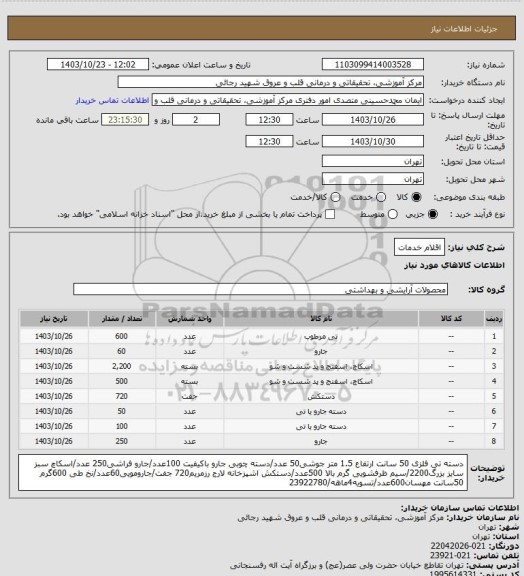Click the buyer organization name field
The height and width of the screenshot is (576, 524).
(x=270, y=82)
